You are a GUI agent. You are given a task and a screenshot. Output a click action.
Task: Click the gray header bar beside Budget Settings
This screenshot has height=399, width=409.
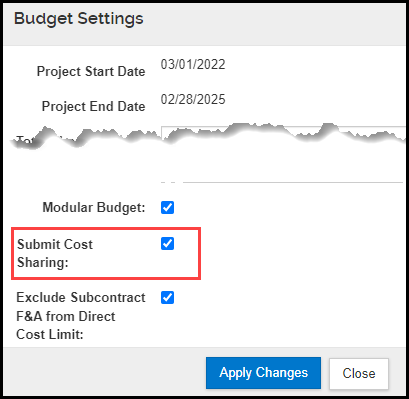(273, 23)
